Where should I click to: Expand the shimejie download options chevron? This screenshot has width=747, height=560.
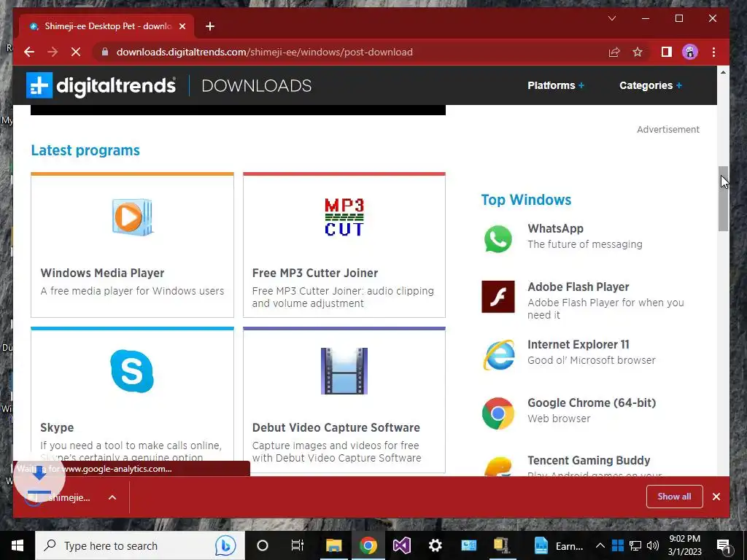tap(112, 497)
